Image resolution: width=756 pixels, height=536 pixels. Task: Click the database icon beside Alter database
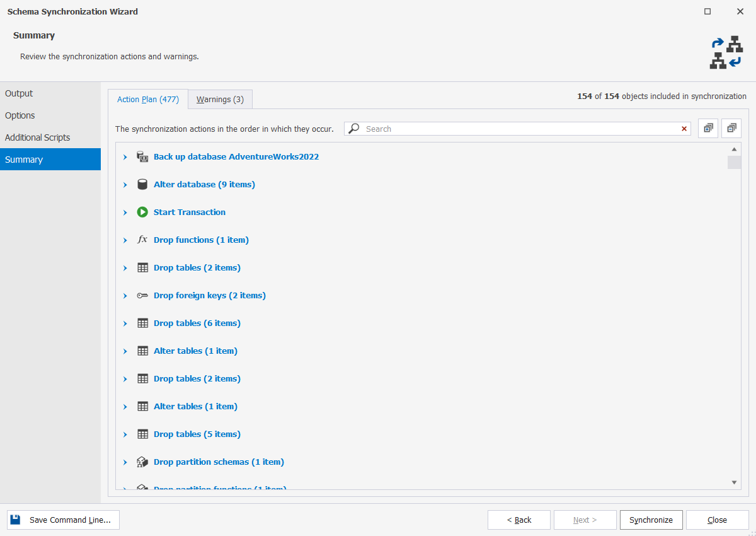142,184
